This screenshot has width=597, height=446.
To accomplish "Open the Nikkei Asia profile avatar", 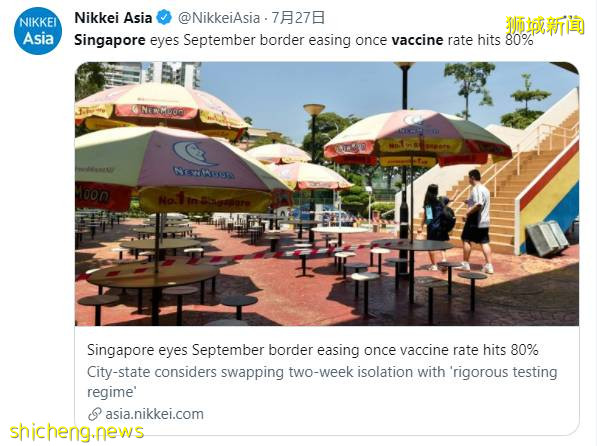I will pos(38,31).
